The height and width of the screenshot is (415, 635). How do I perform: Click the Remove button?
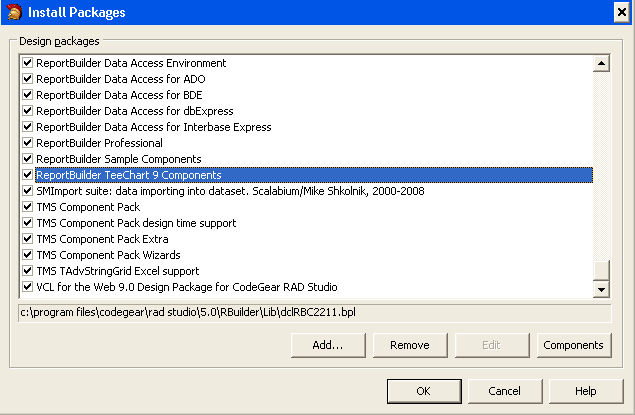pyautogui.click(x=410, y=345)
